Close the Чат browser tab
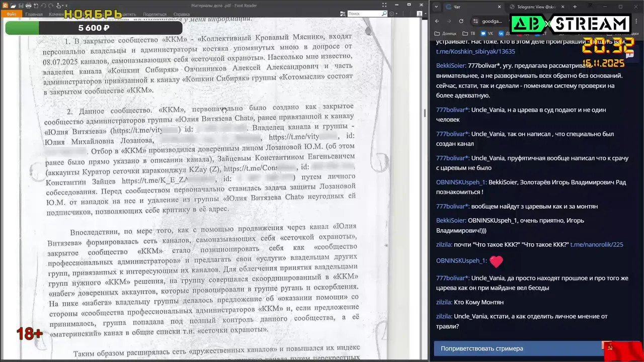644x362 pixels. click(499, 7)
